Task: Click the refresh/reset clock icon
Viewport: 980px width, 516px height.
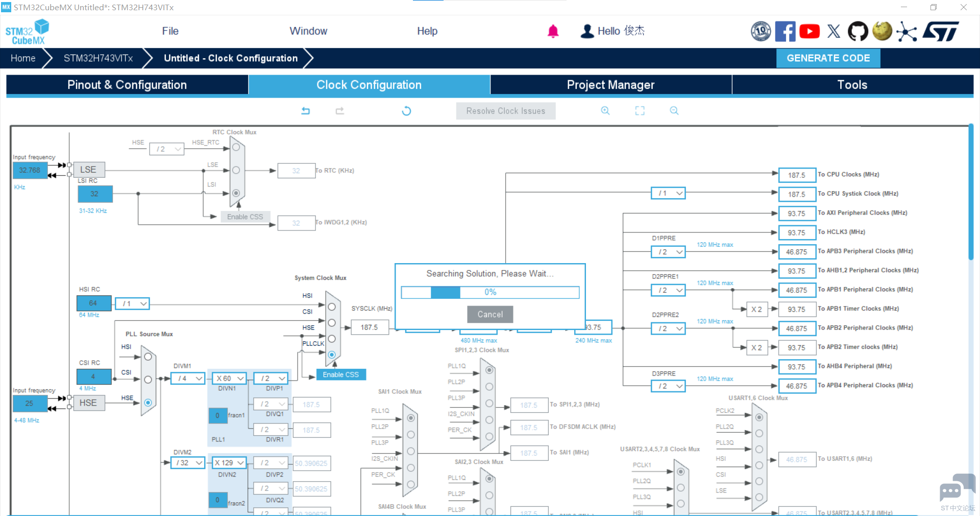Action: 406,111
